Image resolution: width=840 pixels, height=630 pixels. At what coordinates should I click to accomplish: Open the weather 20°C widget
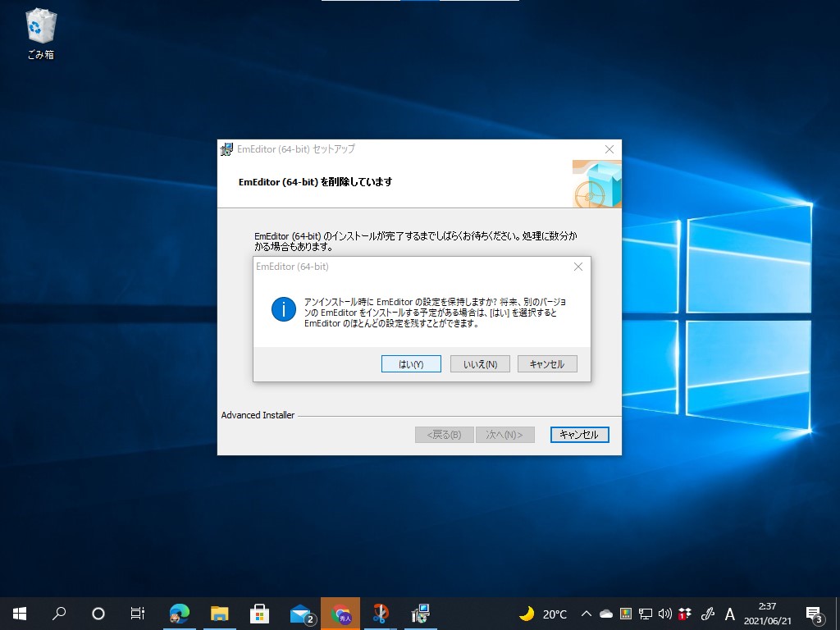543,614
